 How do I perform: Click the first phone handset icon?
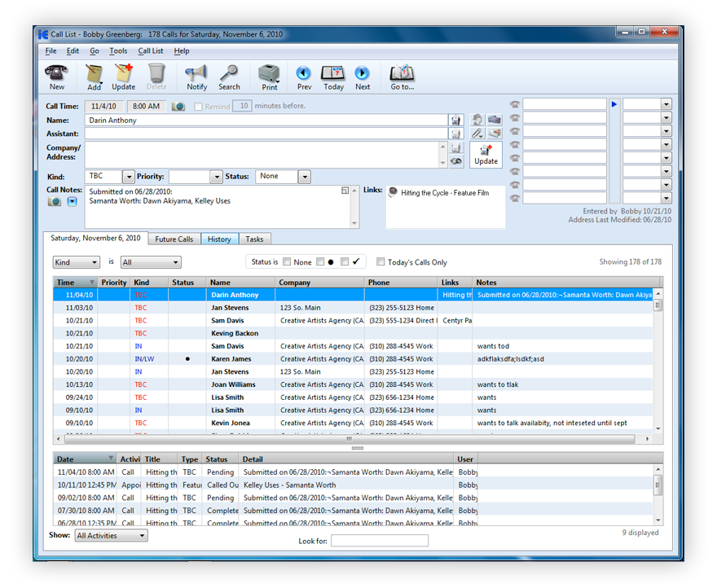515,104
